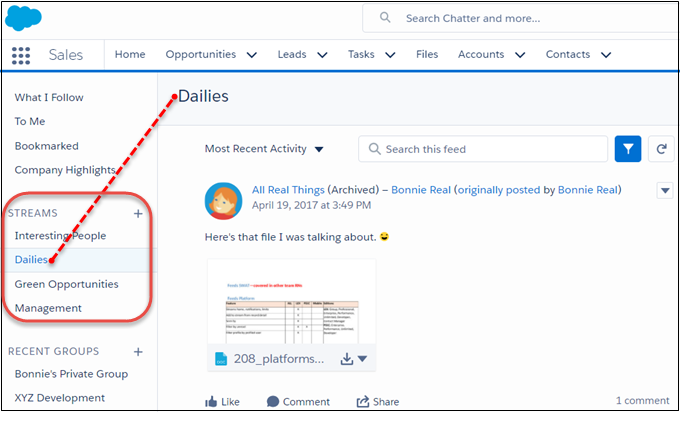Click the Salesforce cloud logo
680x424 pixels.
[23, 19]
